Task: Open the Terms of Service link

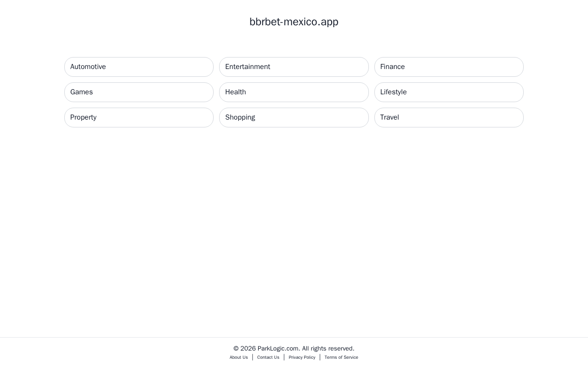Action: click(341, 357)
